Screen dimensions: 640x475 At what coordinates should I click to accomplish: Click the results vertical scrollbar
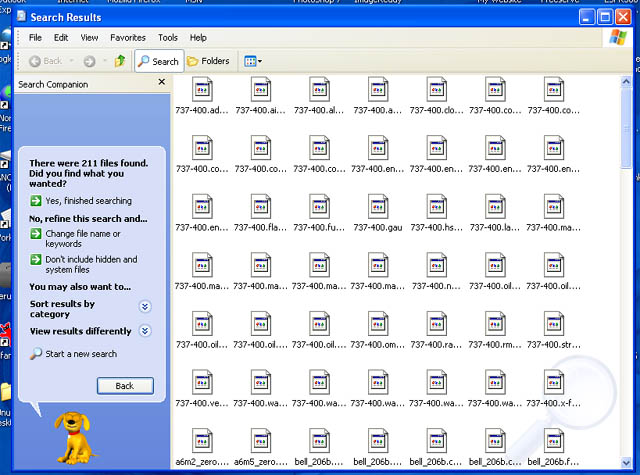(627, 250)
